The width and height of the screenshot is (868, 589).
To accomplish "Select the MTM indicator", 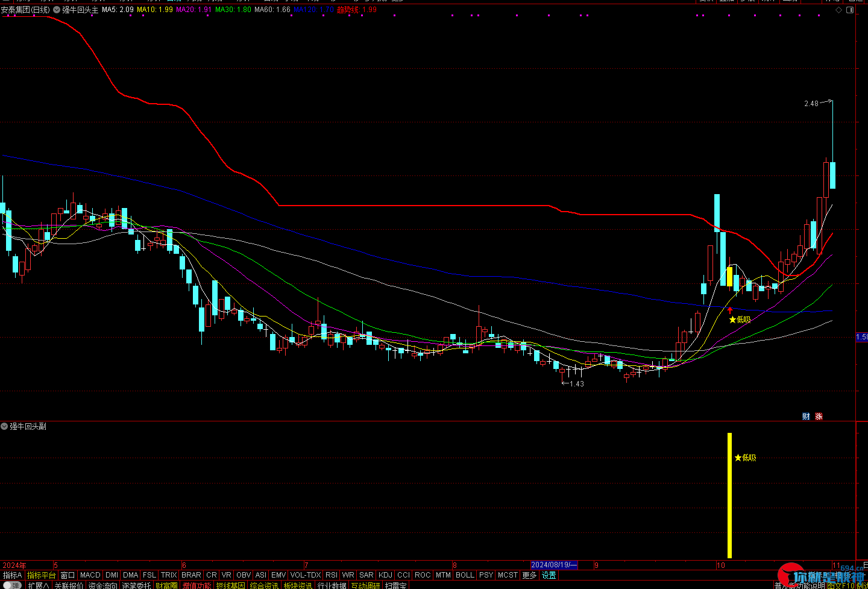I will (443, 575).
